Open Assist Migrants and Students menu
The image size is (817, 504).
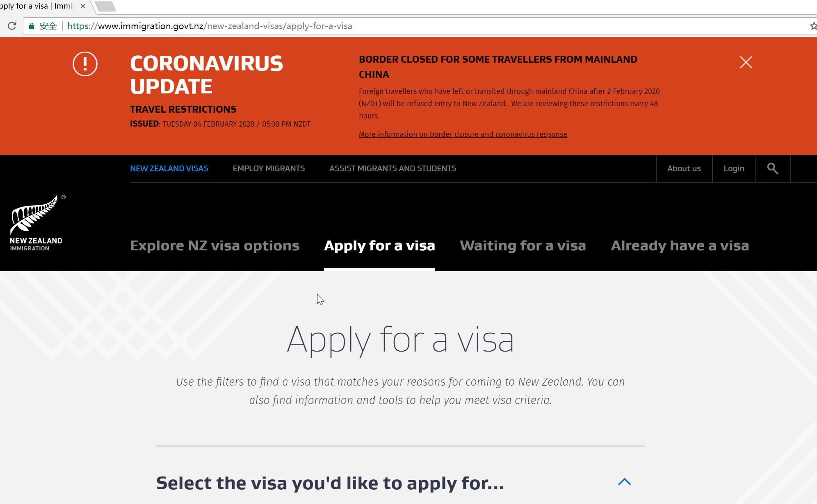point(393,168)
